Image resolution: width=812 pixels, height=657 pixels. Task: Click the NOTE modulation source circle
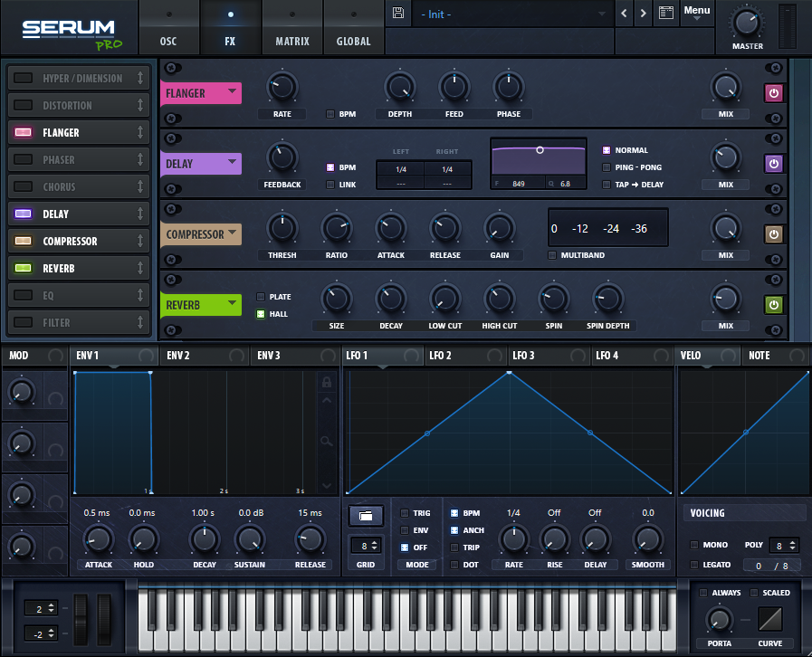point(797,356)
